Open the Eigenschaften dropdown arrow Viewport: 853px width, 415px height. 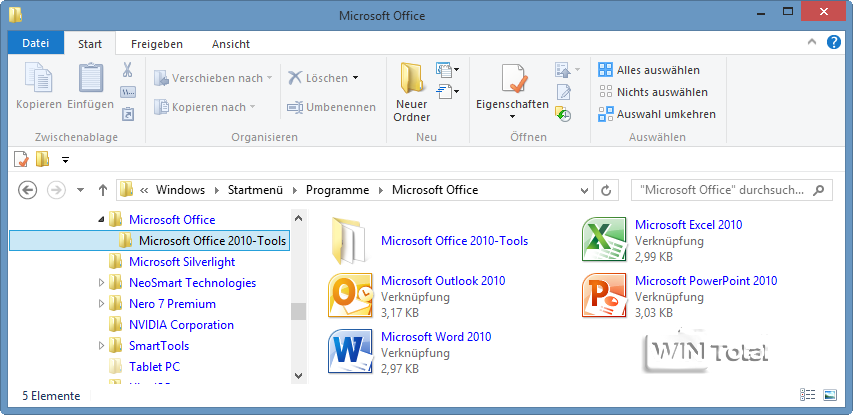coord(512,116)
